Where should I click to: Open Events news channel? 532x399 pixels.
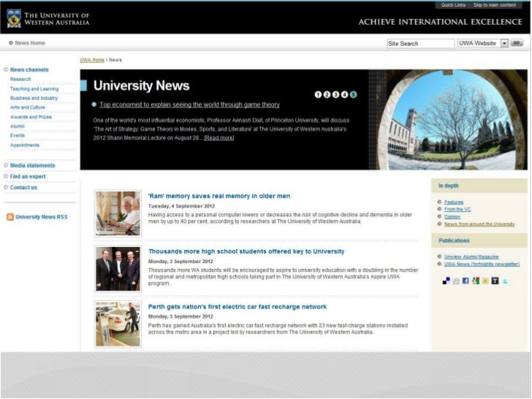[18, 135]
